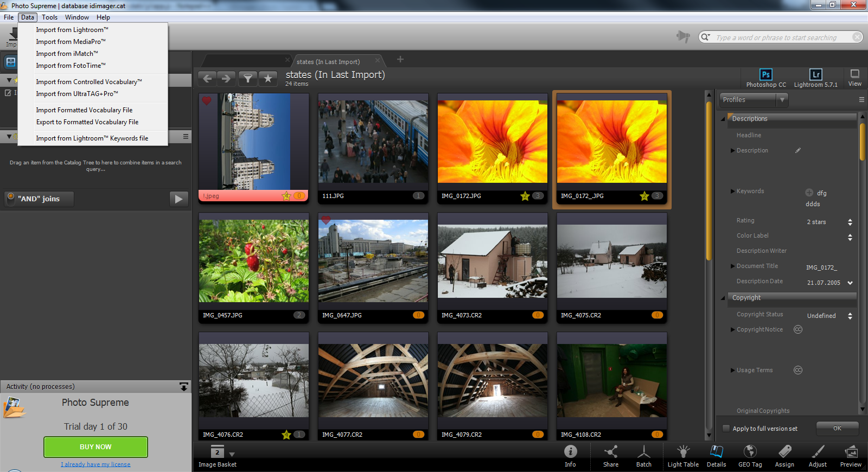This screenshot has width=868, height=472.
Task: Select the IMG_0457.JPG strawberry thumbnail
Action: [x=253, y=261]
